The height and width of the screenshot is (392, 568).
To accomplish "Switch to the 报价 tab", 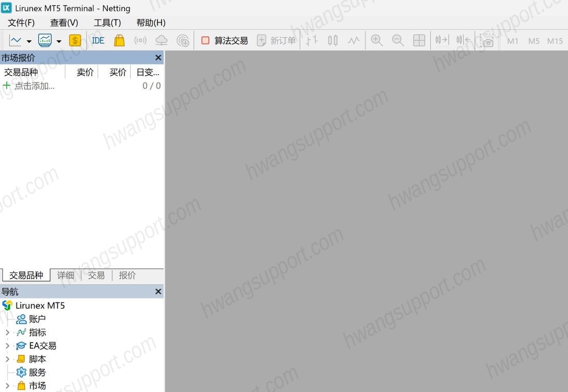I will click(127, 275).
